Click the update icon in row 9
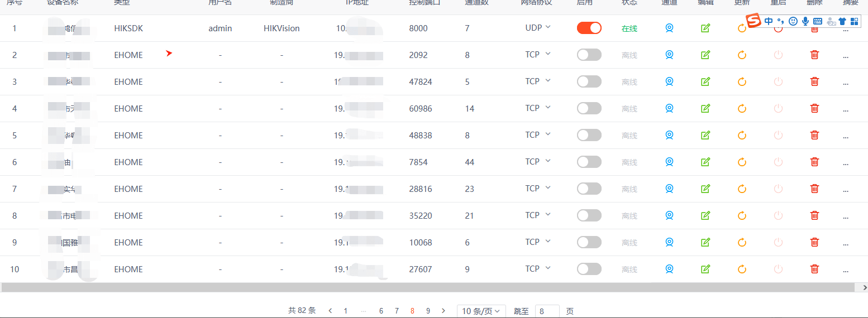 (742, 242)
